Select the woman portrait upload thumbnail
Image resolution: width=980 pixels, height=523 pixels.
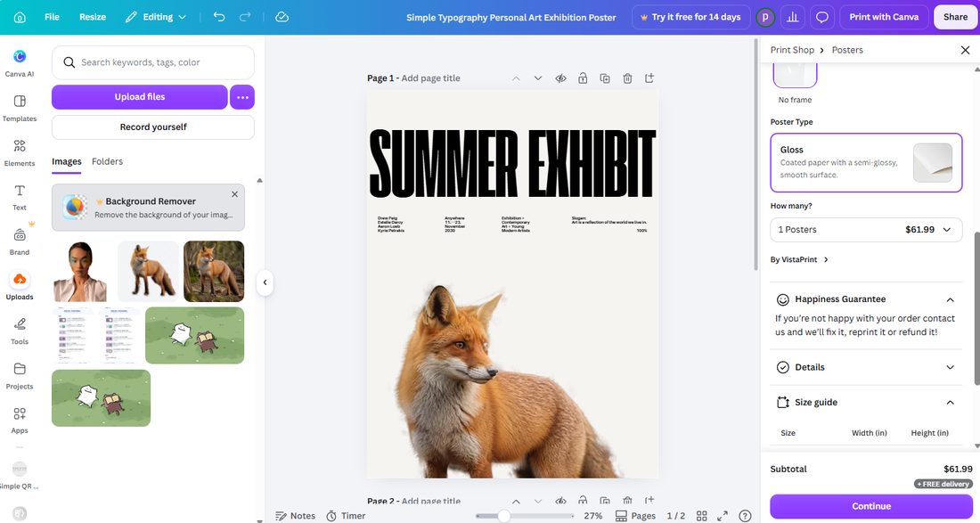(x=80, y=271)
